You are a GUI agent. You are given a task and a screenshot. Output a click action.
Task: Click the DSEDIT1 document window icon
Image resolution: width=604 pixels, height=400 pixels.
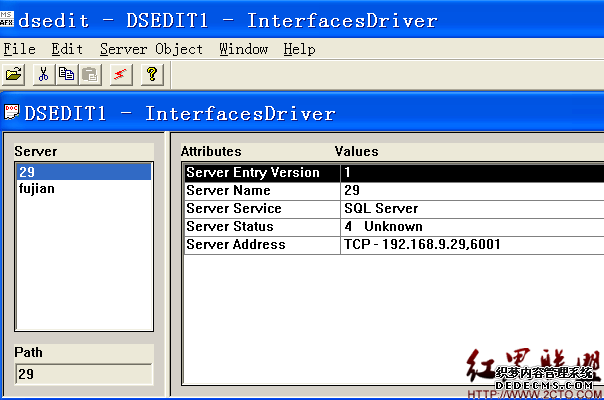(x=12, y=112)
